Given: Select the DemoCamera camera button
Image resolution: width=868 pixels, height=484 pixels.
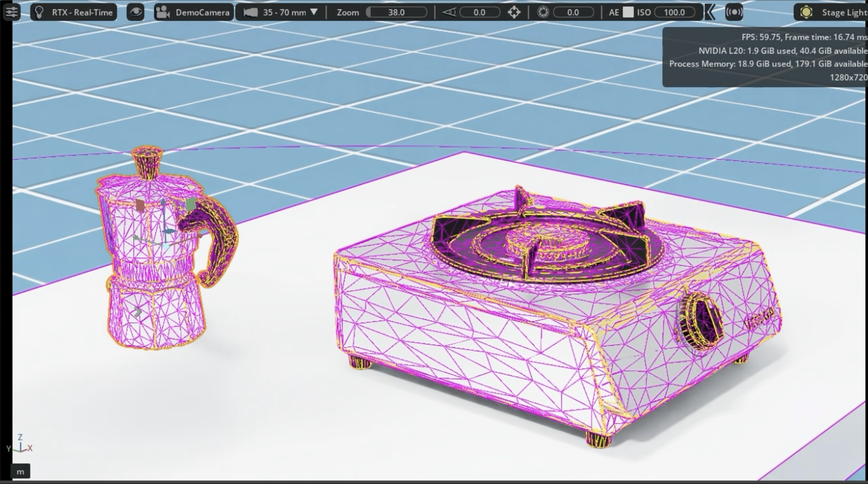Looking at the screenshot, I should [x=193, y=12].
